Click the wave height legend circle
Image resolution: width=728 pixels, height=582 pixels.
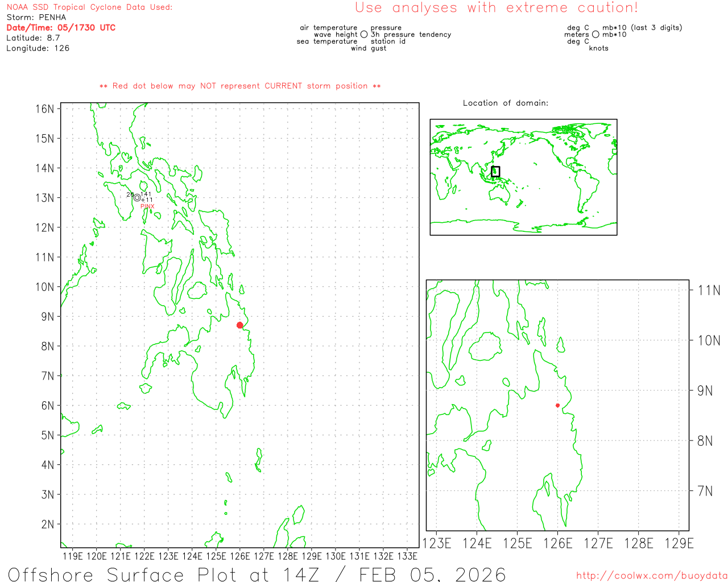pos(364,35)
